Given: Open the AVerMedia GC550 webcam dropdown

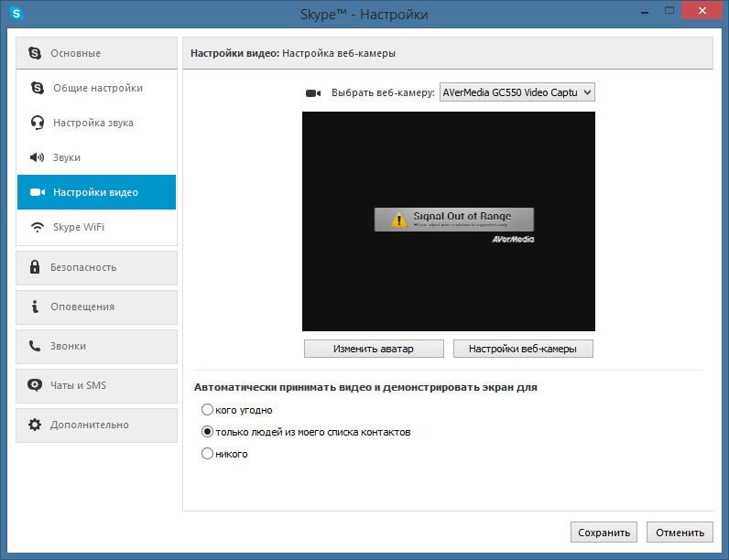Looking at the screenshot, I should point(517,92).
